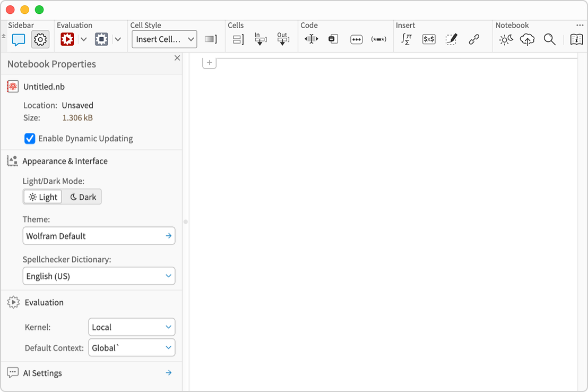Click the Appearance & Interface heading
Viewport: 588px width, 392px height.
tap(65, 161)
